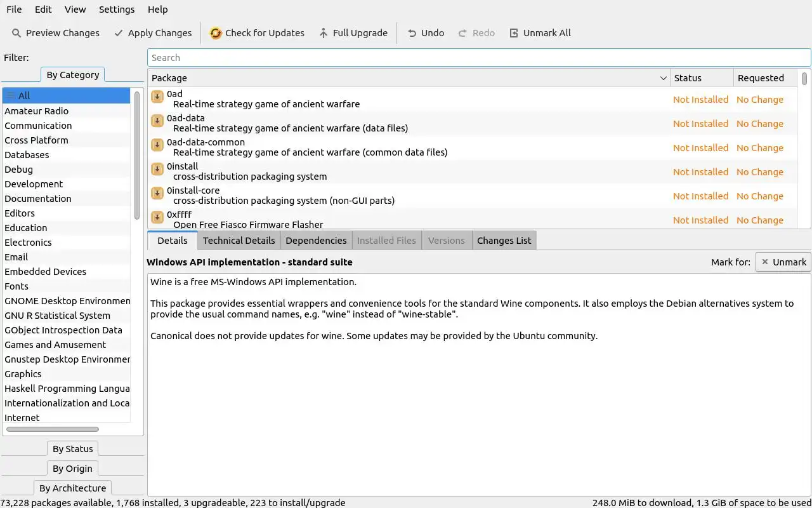This screenshot has height=508, width=812.
Task: Click the package status icon beside 0ad
Action: tap(157, 97)
